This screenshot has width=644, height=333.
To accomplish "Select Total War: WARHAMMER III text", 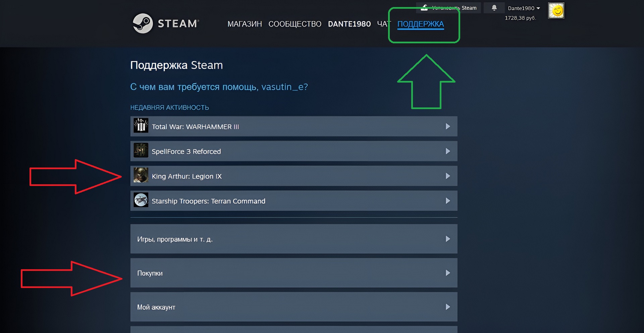I will 195,127.
